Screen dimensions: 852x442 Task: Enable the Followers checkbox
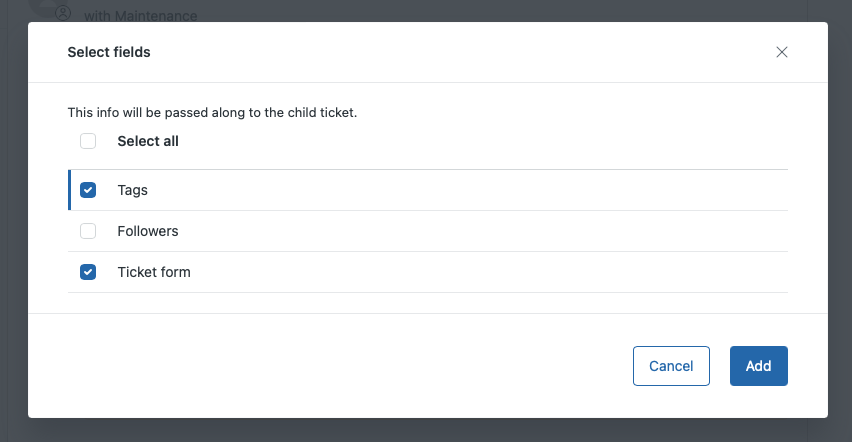pos(88,231)
